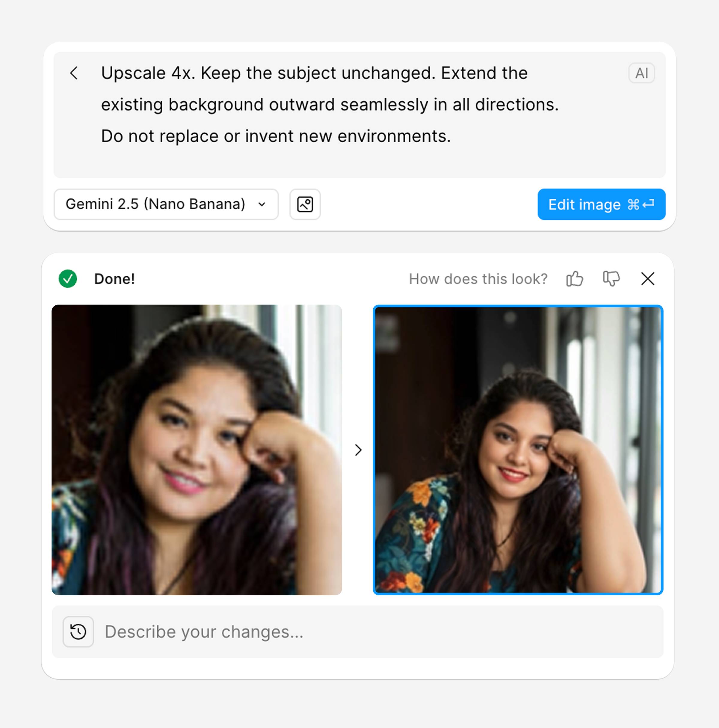Open the edit history clock icon
719x728 pixels.
click(x=78, y=632)
